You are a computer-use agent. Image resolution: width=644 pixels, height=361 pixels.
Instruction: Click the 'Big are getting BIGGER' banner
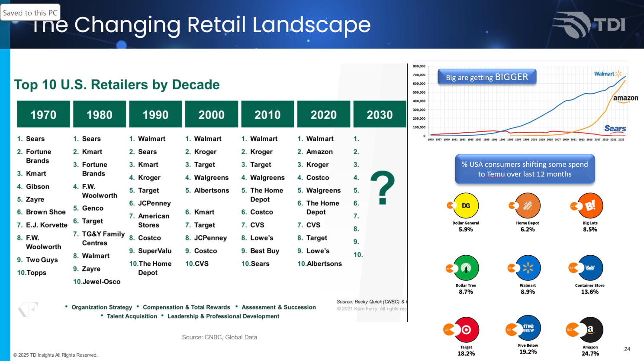pyautogui.click(x=487, y=77)
